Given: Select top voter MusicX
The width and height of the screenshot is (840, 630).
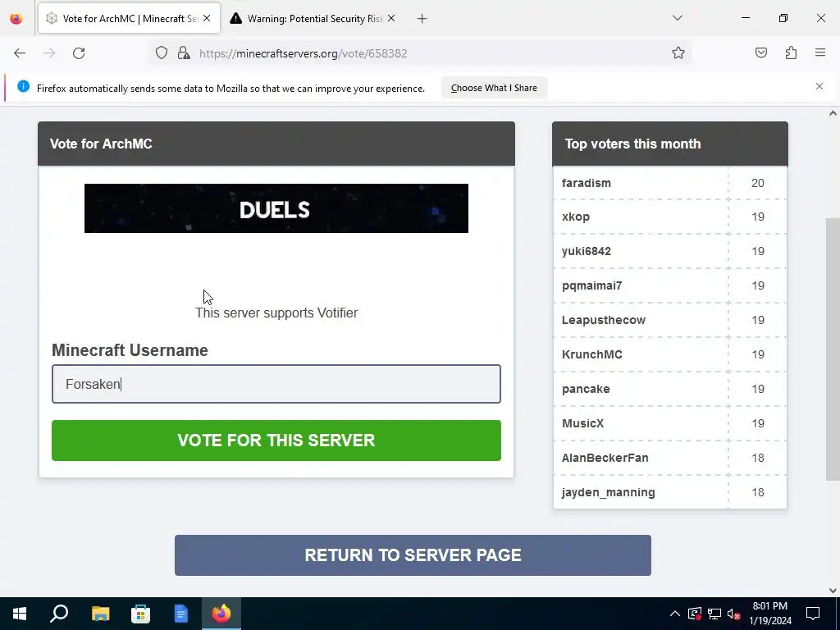Looking at the screenshot, I should (x=582, y=423).
